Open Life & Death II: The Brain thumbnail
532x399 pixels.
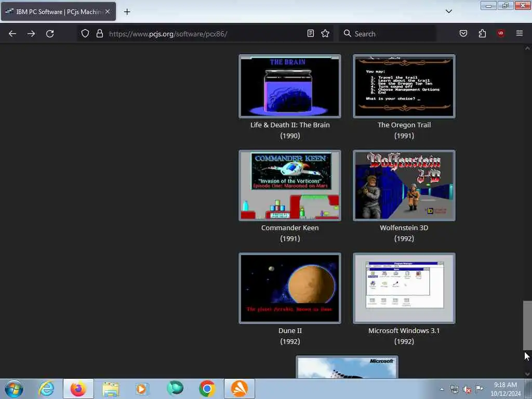(290, 86)
